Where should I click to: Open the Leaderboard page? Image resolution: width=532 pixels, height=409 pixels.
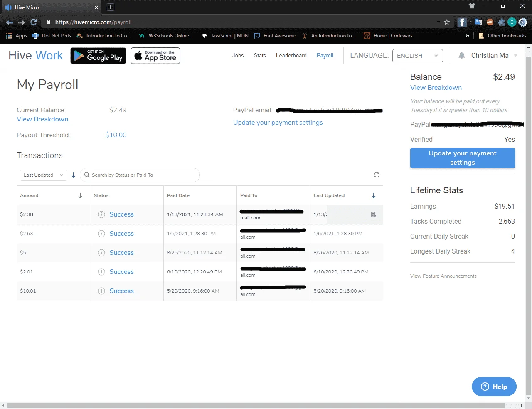(291, 56)
